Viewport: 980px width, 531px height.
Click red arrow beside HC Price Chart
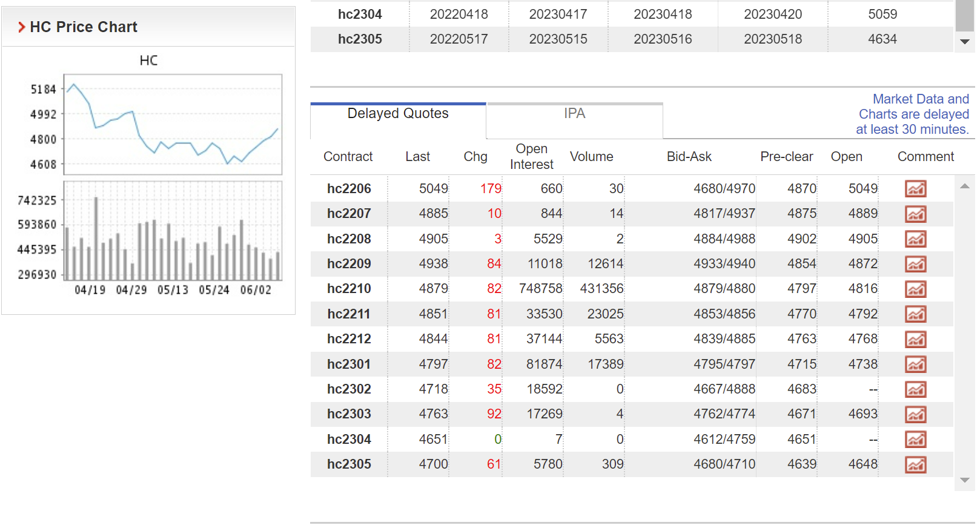tap(21, 27)
